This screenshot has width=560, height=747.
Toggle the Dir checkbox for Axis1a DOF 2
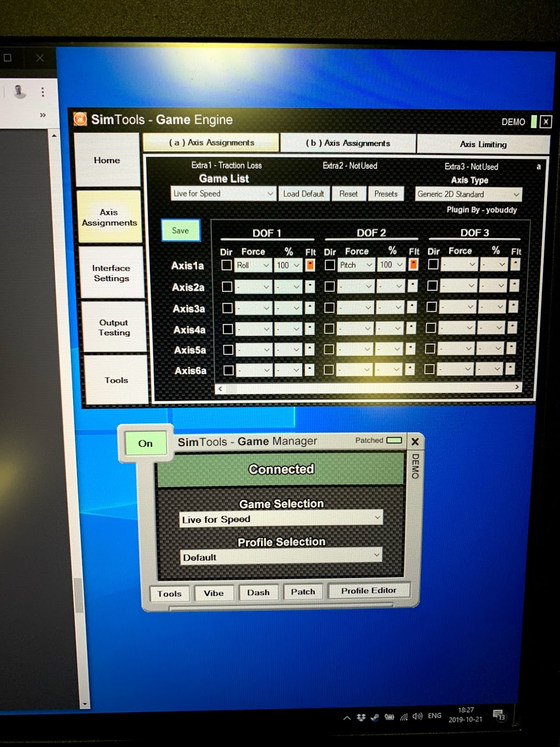[x=330, y=264]
